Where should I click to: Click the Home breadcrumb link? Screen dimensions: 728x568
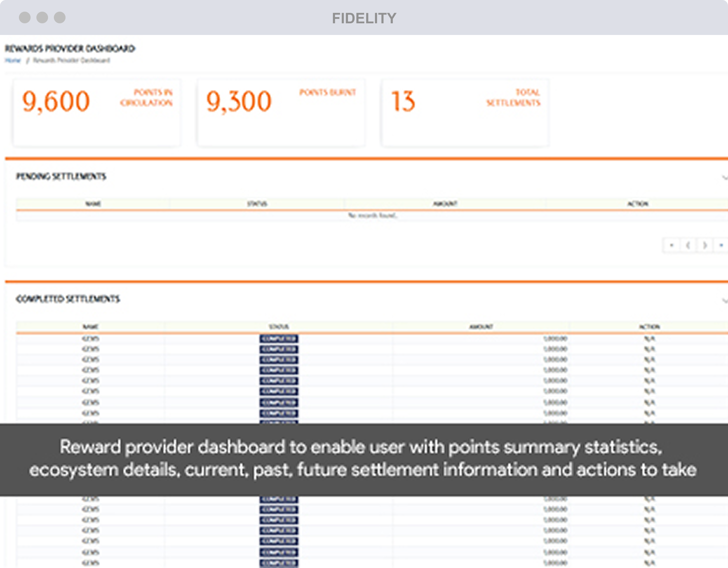coord(13,60)
